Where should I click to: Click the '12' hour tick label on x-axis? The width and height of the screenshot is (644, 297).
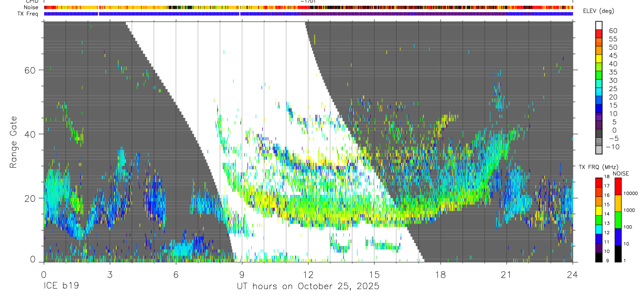(x=308, y=274)
